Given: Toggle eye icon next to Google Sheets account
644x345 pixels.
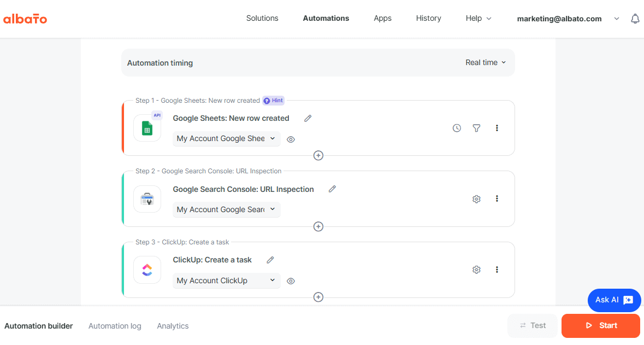Looking at the screenshot, I should tap(291, 139).
